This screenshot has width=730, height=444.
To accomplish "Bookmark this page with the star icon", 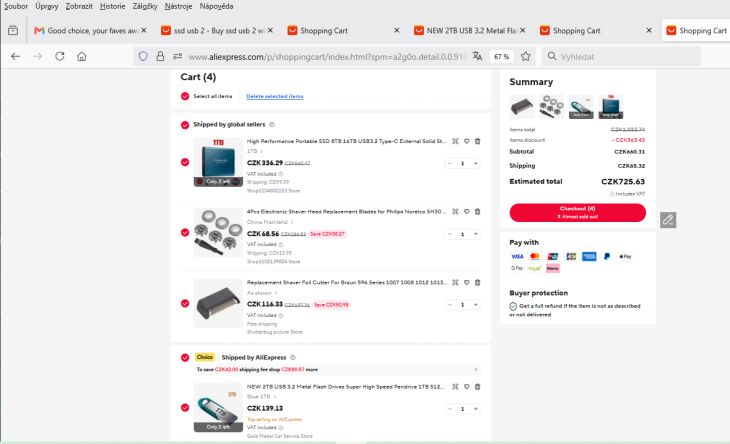I will coord(526,56).
